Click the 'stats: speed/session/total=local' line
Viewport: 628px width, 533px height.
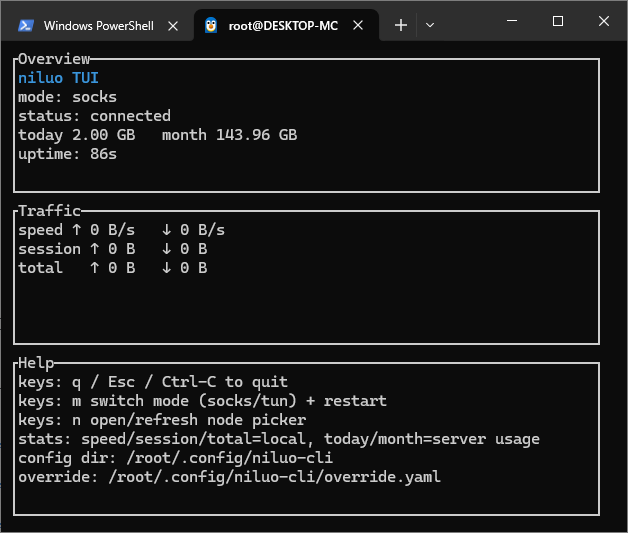point(279,439)
